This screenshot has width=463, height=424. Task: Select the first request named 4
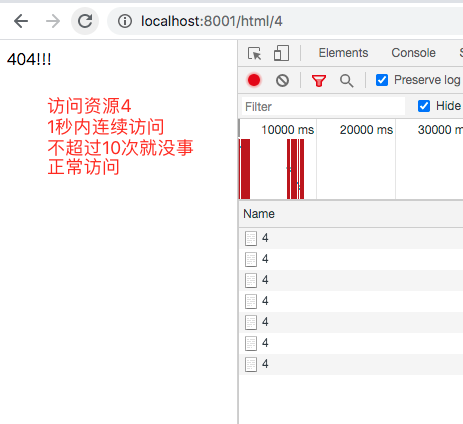click(351, 238)
